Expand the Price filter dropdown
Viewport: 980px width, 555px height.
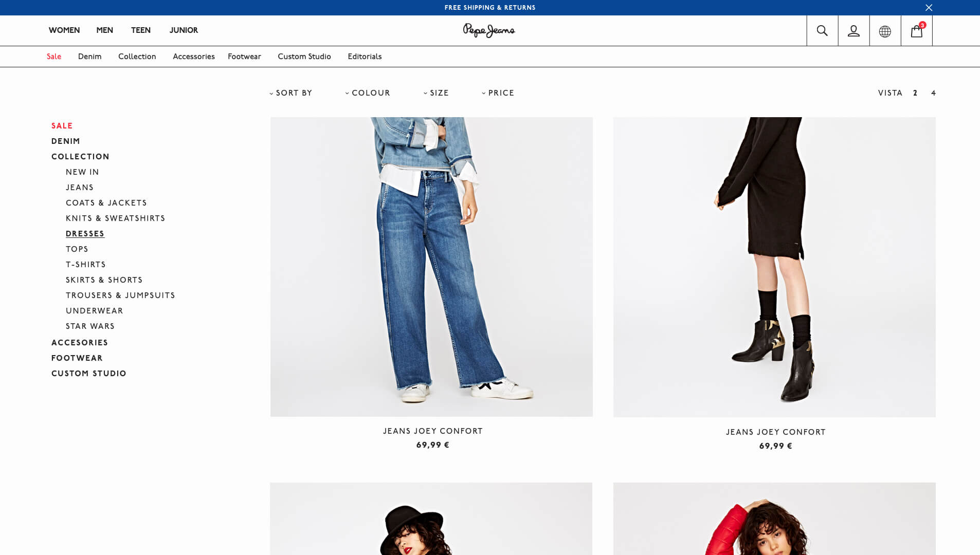pos(498,93)
